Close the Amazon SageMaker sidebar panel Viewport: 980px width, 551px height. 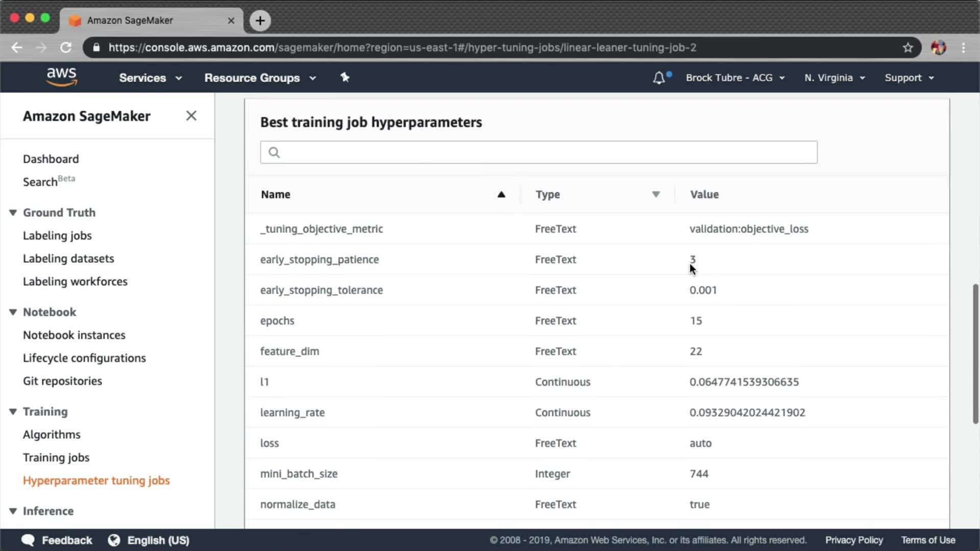click(x=191, y=116)
